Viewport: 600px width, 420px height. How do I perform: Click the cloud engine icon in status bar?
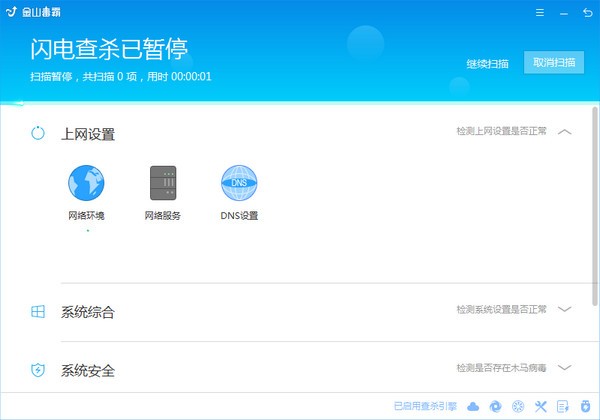[474, 406]
